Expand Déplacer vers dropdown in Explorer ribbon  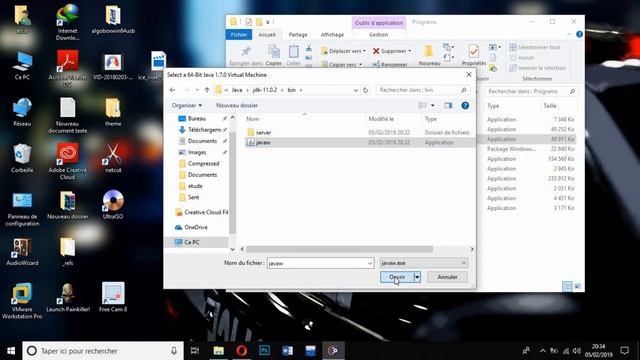tap(364, 51)
